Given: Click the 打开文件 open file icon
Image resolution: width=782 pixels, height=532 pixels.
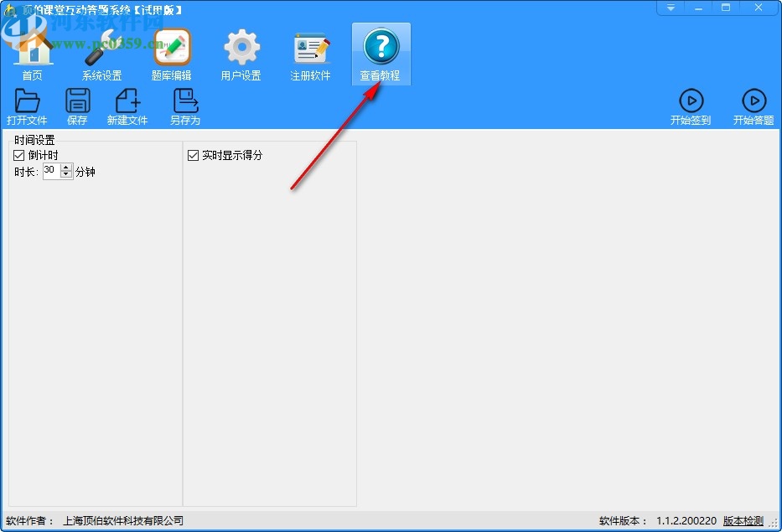Looking at the screenshot, I should point(27,106).
